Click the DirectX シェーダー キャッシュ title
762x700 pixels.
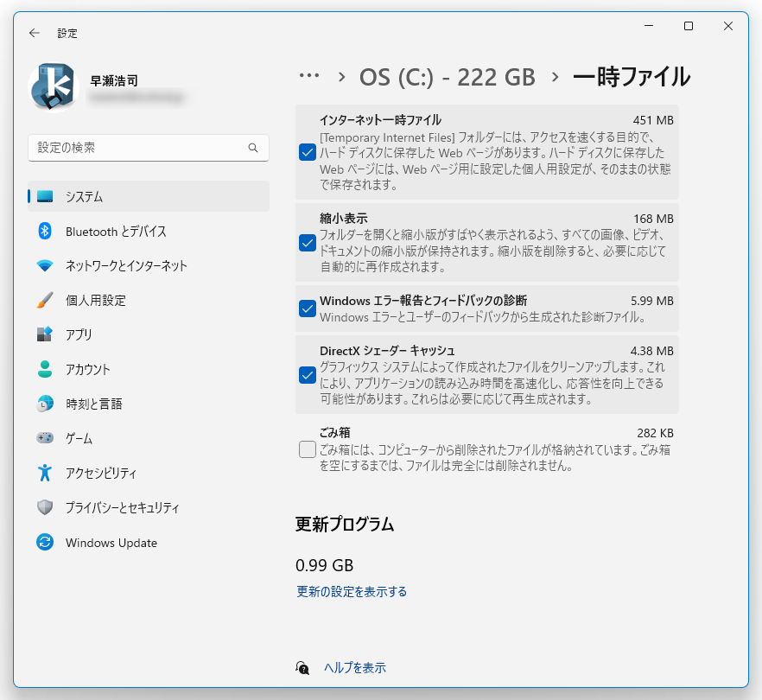tap(387, 351)
